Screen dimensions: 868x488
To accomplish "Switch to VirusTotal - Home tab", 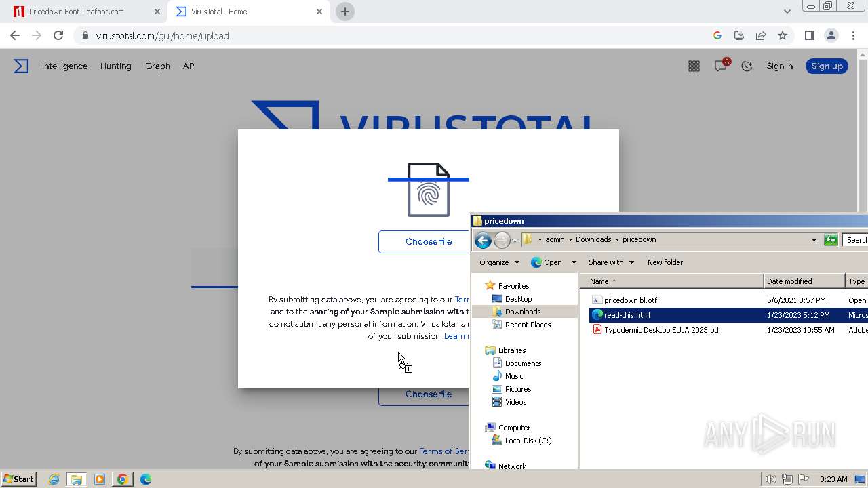I will click(248, 12).
